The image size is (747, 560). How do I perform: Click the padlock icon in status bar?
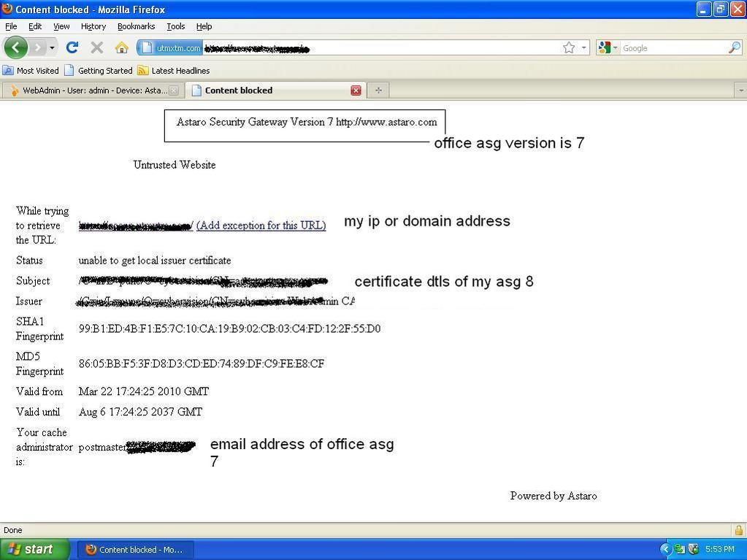pos(738,530)
